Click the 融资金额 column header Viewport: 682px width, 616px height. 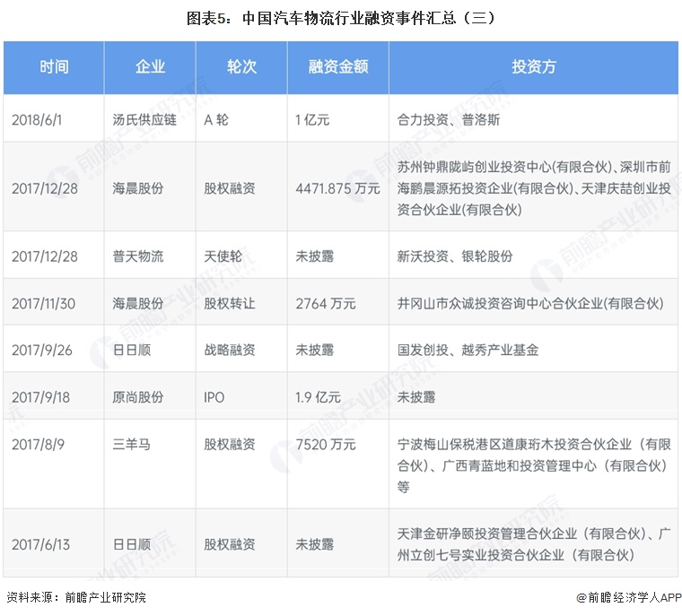pos(338,67)
